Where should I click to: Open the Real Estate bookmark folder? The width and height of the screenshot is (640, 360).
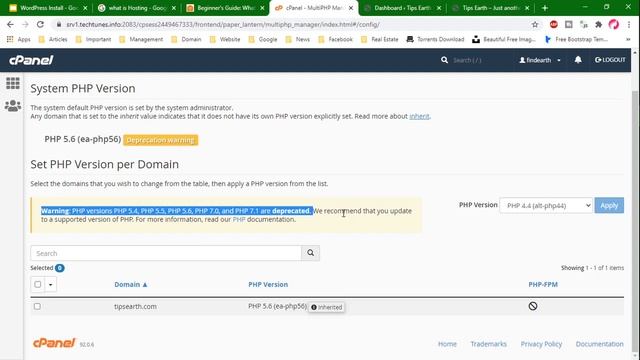[380, 39]
